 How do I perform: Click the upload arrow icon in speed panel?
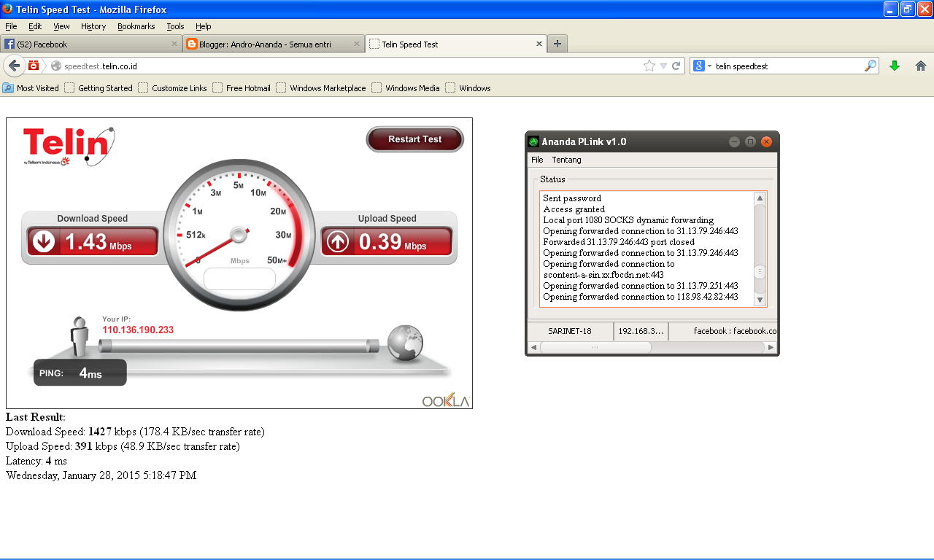coord(338,241)
